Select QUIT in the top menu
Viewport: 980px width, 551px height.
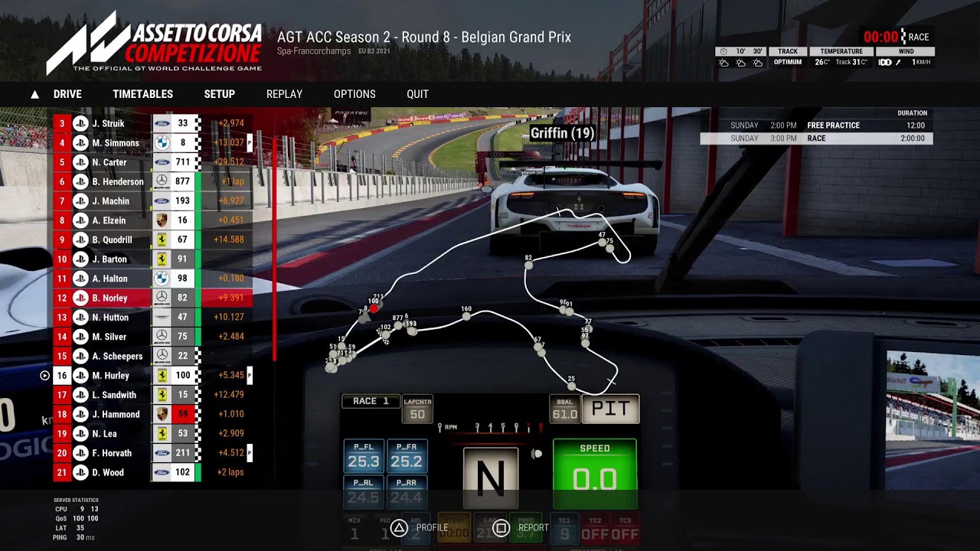[x=418, y=94]
